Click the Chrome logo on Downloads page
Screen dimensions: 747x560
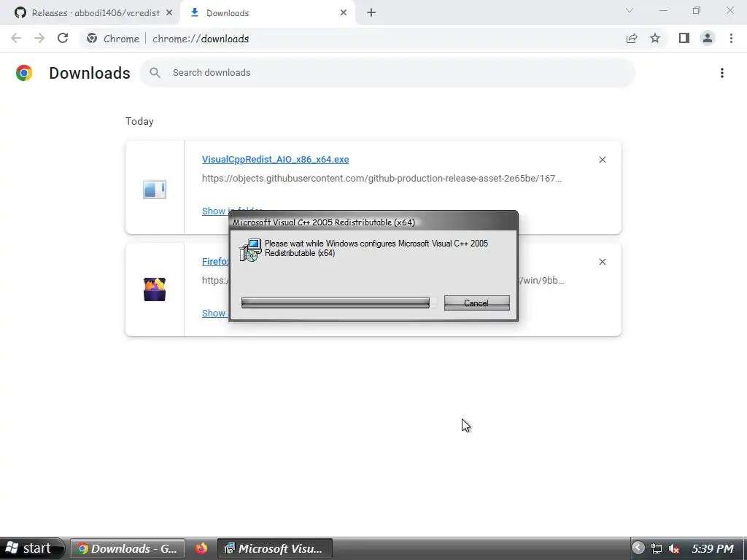click(24, 73)
